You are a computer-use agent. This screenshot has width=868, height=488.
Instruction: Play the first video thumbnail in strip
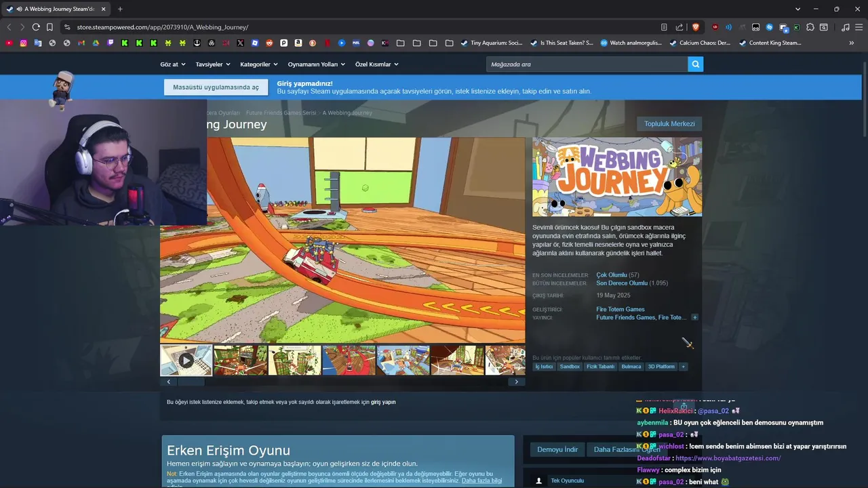click(186, 361)
